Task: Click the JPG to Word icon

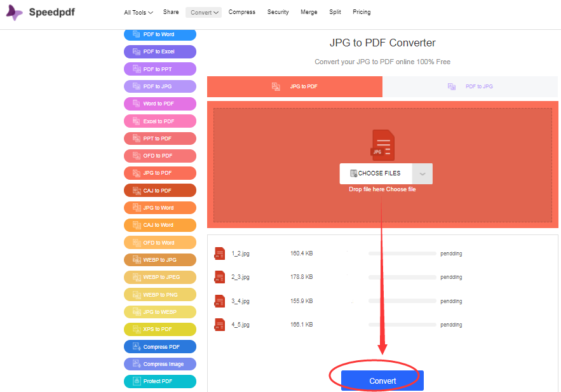Action: (137, 208)
